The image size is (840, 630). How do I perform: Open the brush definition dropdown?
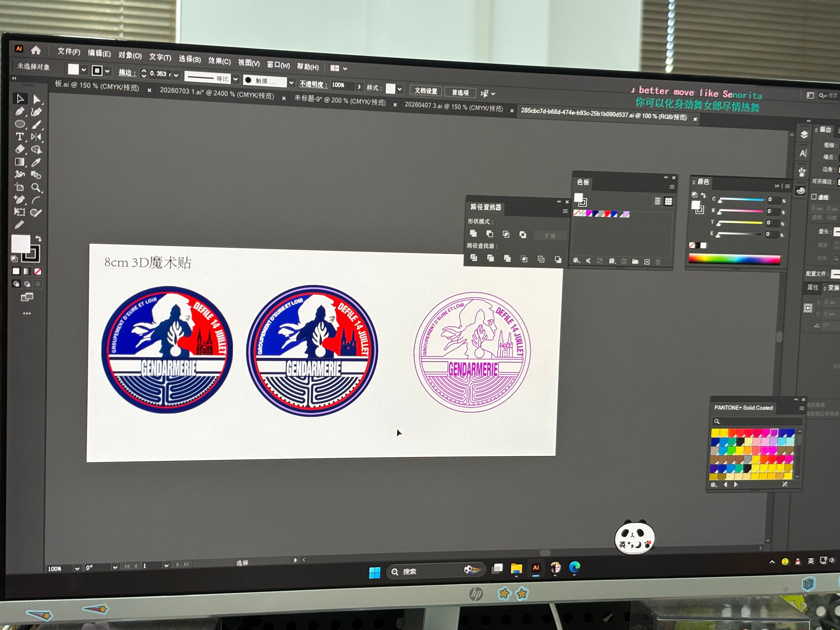tap(291, 82)
